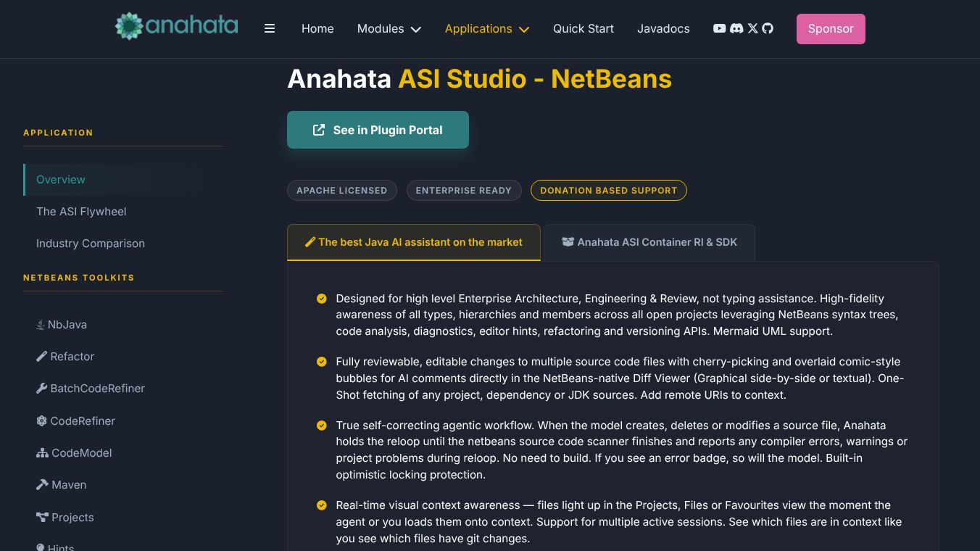
Task: Open the X (Twitter) icon
Action: click(x=752, y=28)
